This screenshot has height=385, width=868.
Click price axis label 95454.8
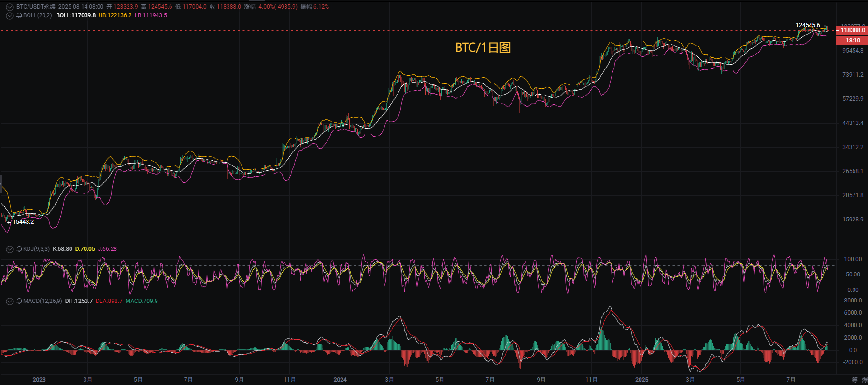tap(853, 51)
